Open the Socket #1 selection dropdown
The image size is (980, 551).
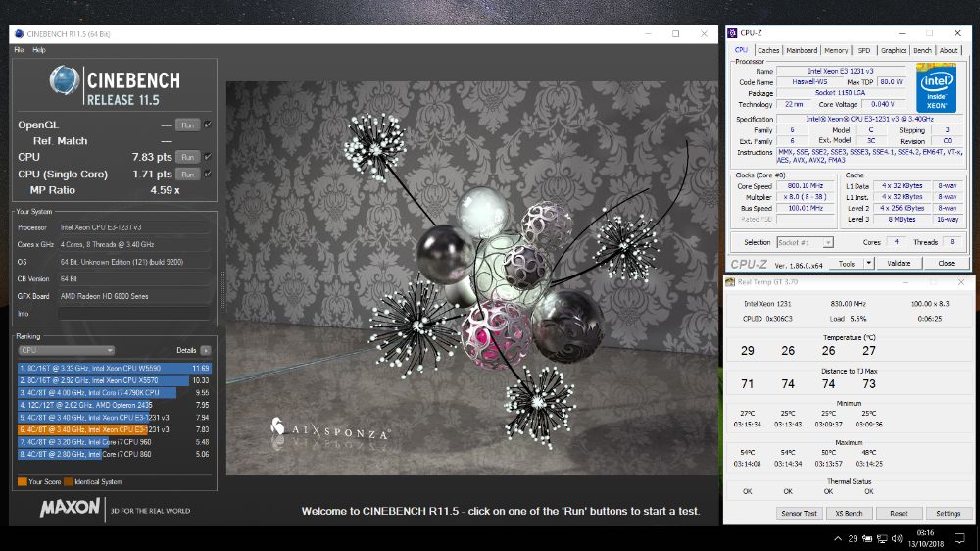pyautogui.click(x=805, y=243)
